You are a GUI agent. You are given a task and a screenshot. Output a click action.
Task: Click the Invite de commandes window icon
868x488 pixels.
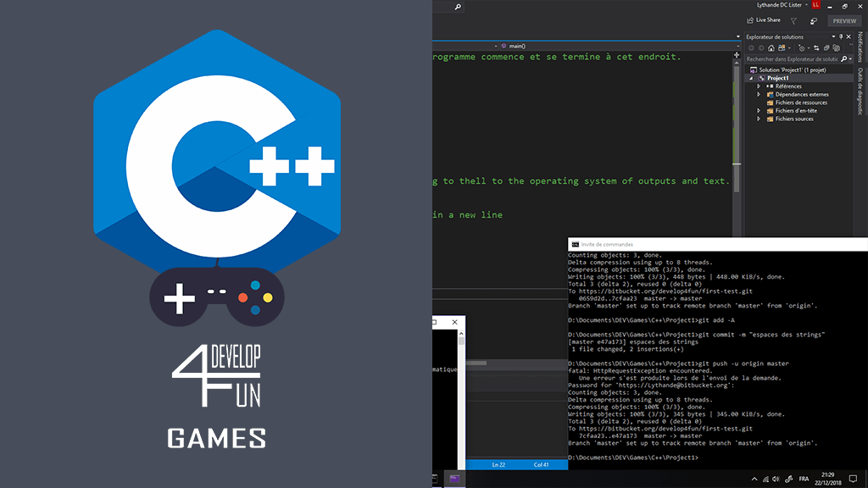click(x=576, y=245)
